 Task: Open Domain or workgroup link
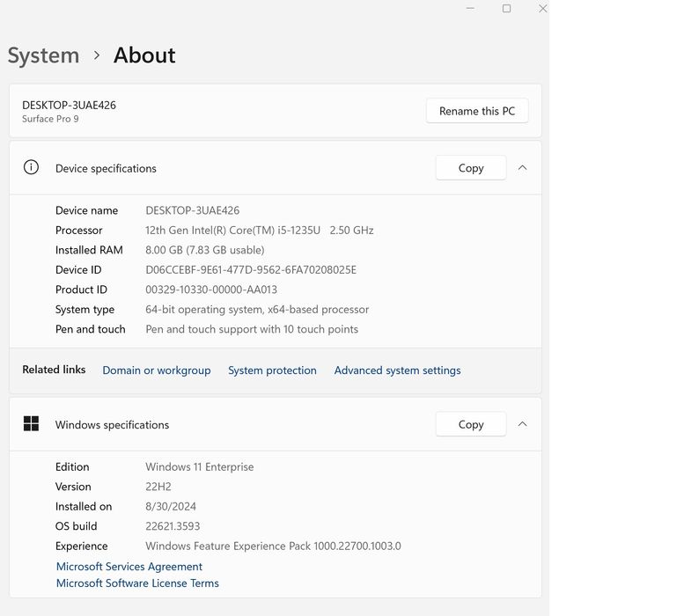tap(157, 370)
